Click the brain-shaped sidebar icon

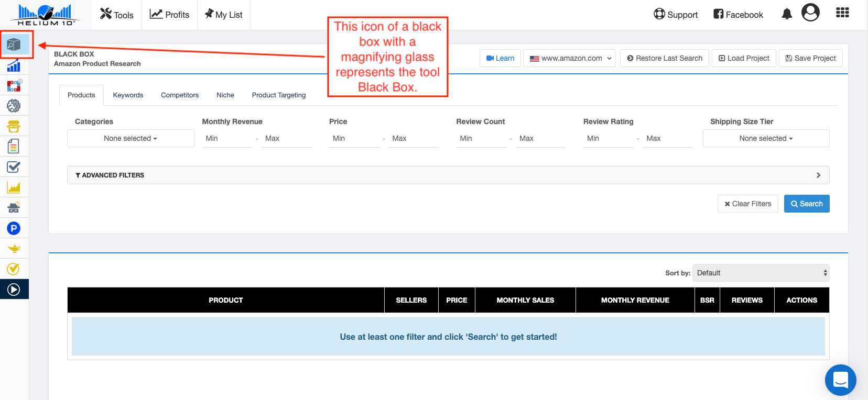point(14,106)
